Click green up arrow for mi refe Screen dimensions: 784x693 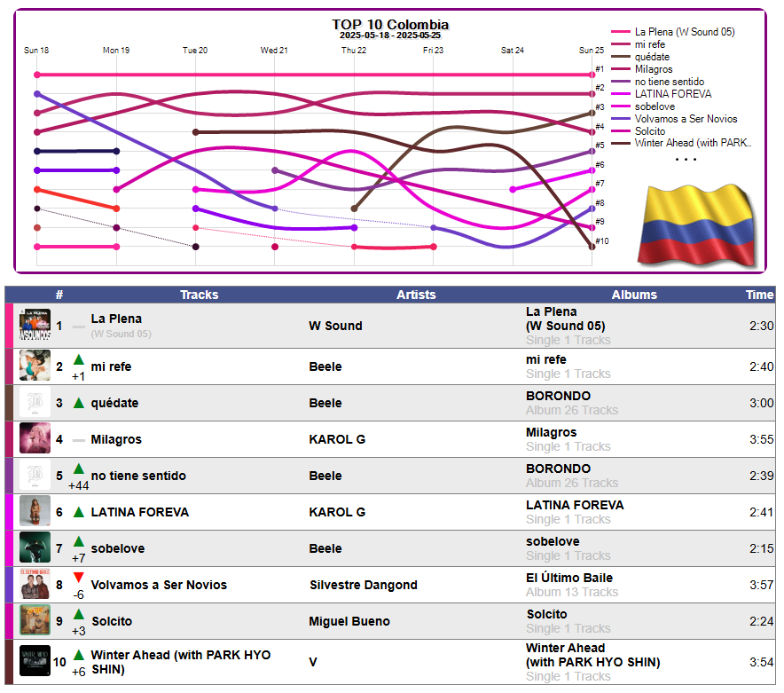[x=79, y=359]
